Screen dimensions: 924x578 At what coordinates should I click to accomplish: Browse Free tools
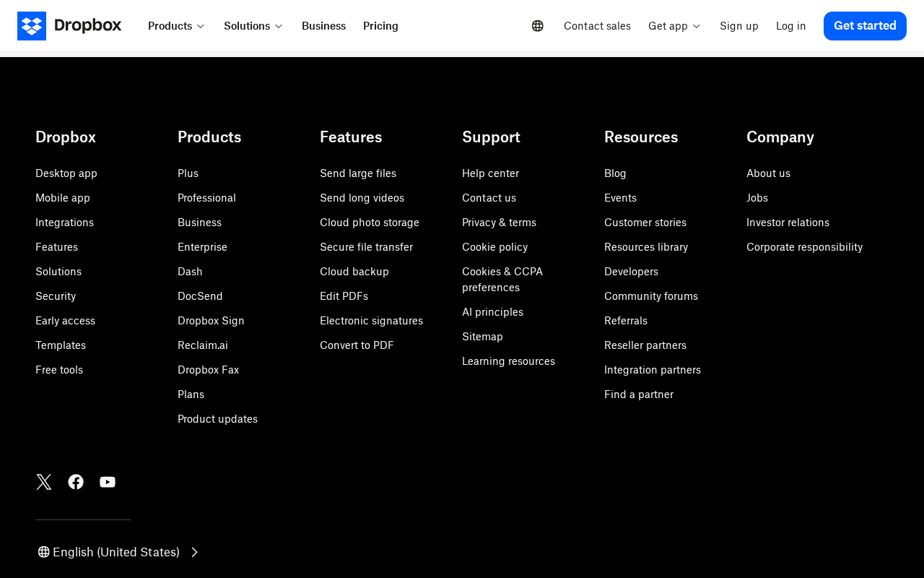[59, 370]
